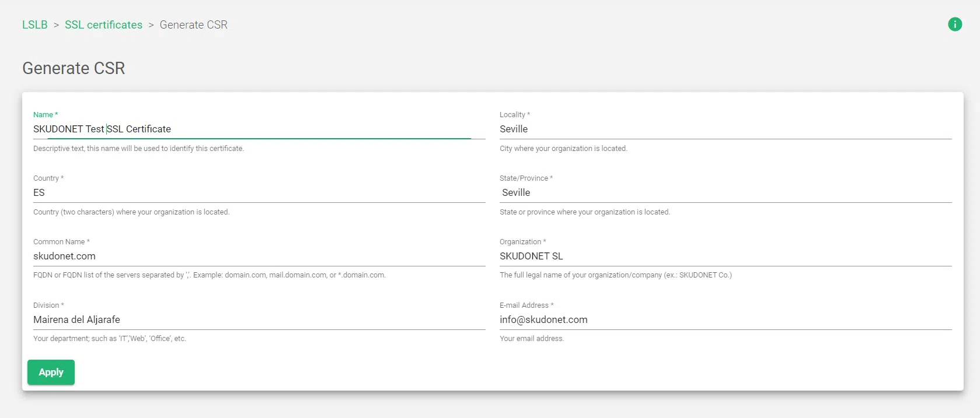The height and width of the screenshot is (418, 980).
Task: Click the 'Name *' field label
Action: (46, 115)
